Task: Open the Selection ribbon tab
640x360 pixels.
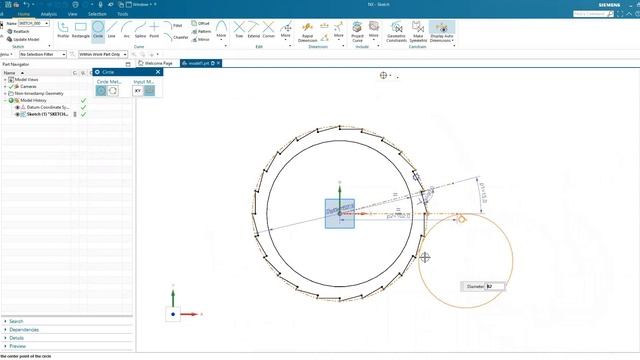Action: point(97,14)
